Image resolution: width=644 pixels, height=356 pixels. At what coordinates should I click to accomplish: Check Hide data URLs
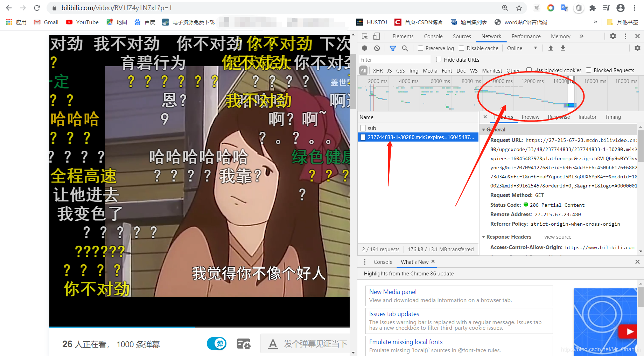click(x=439, y=60)
